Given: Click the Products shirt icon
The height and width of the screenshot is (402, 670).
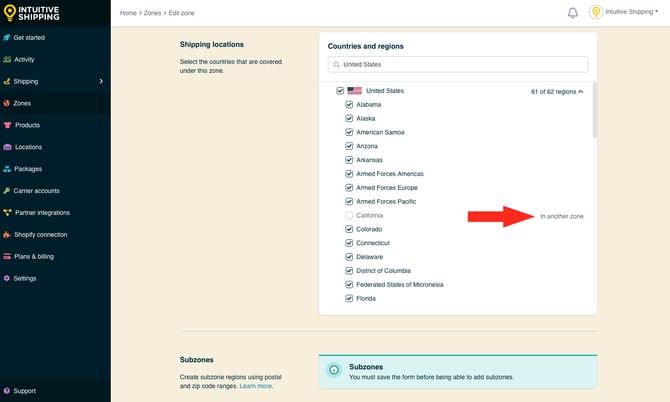Looking at the screenshot, I should [7, 125].
